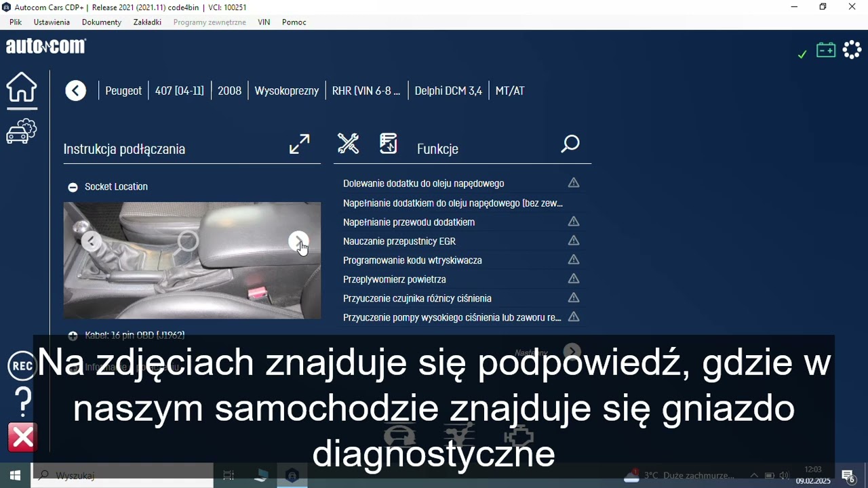Open warning for Napełnianie przewodu dodatkiem
The width and height of the screenshot is (868, 488).
[x=574, y=222]
